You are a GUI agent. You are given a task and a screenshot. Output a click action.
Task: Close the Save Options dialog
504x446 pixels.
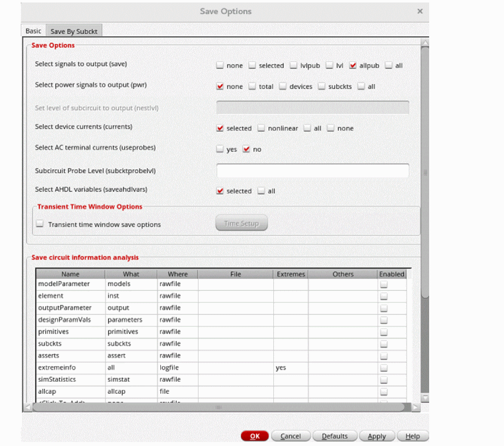click(x=420, y=11)
